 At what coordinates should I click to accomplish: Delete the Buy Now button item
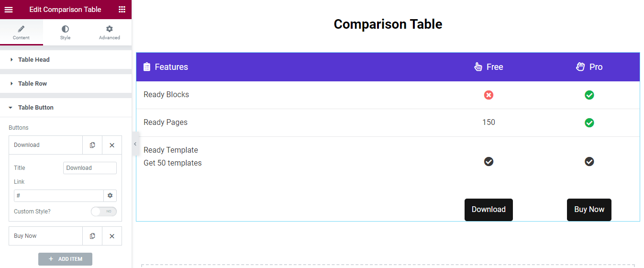[x=112, y=236]
